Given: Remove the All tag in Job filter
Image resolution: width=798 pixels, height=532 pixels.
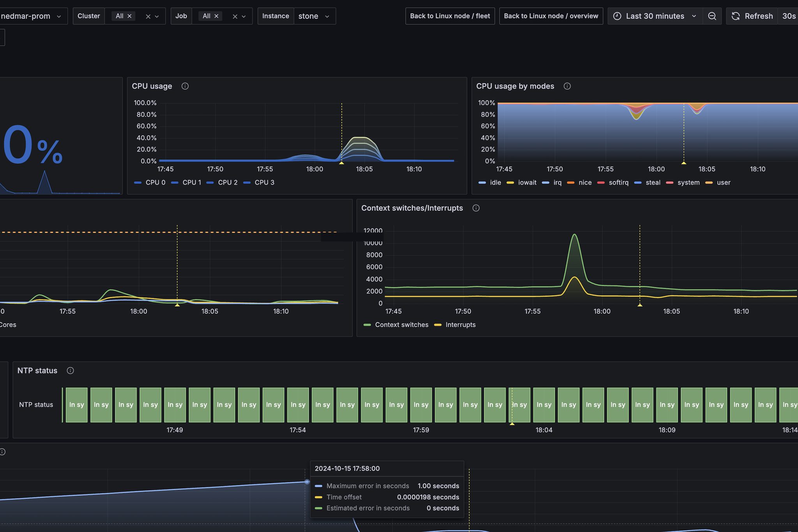Looking at the screenshot, I should 216,16.
